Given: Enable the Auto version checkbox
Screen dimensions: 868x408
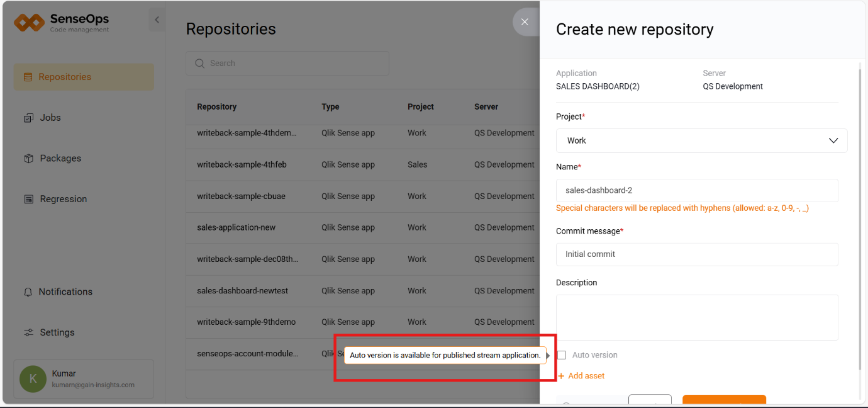Looking at the screenshot, I should coord(562,355).
